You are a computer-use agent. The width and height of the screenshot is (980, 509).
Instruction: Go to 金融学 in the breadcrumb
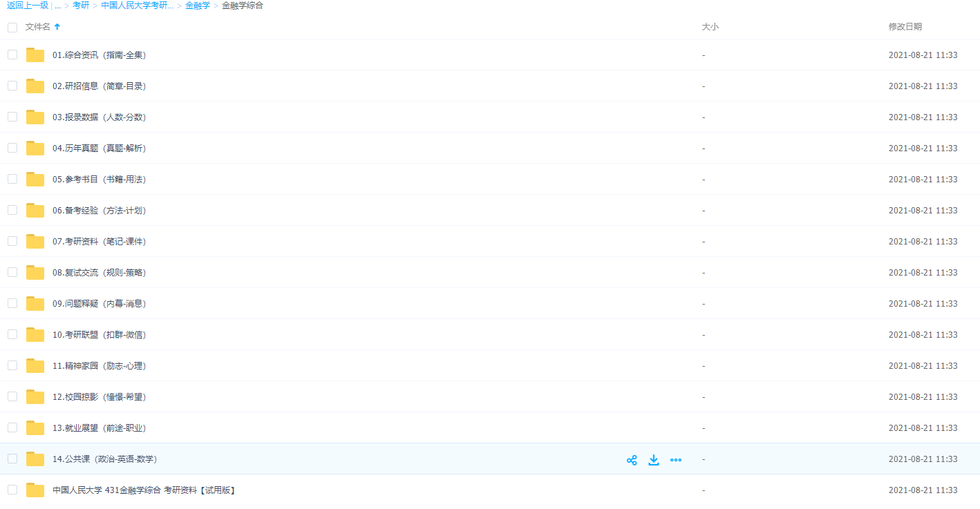click(x=198, y=6)
